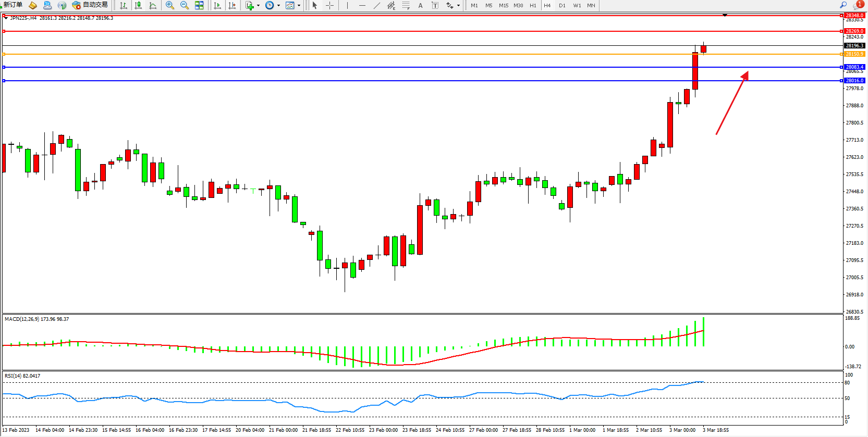
Task: Zoom in on the chart
Action: pyautogui.click(x=170, y=5)
